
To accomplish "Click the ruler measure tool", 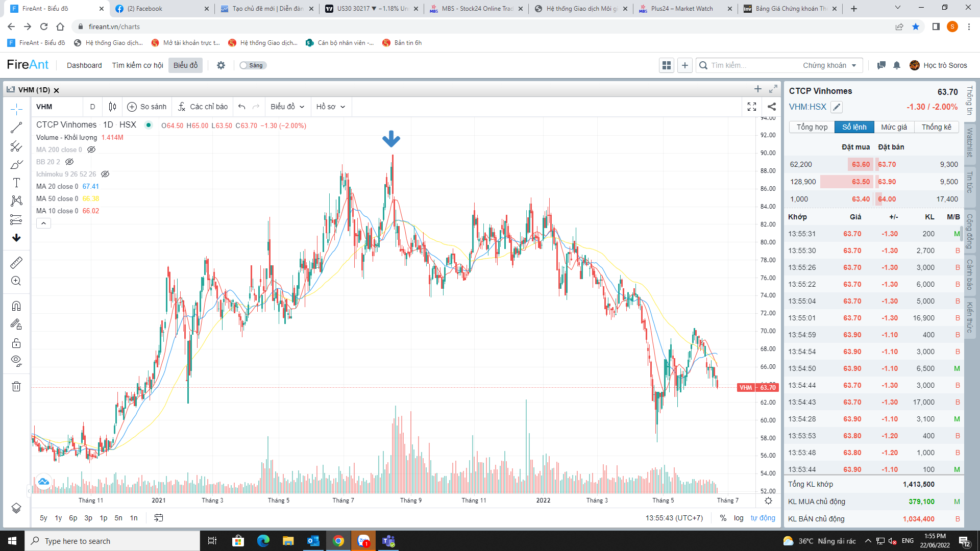I will 16,263.
